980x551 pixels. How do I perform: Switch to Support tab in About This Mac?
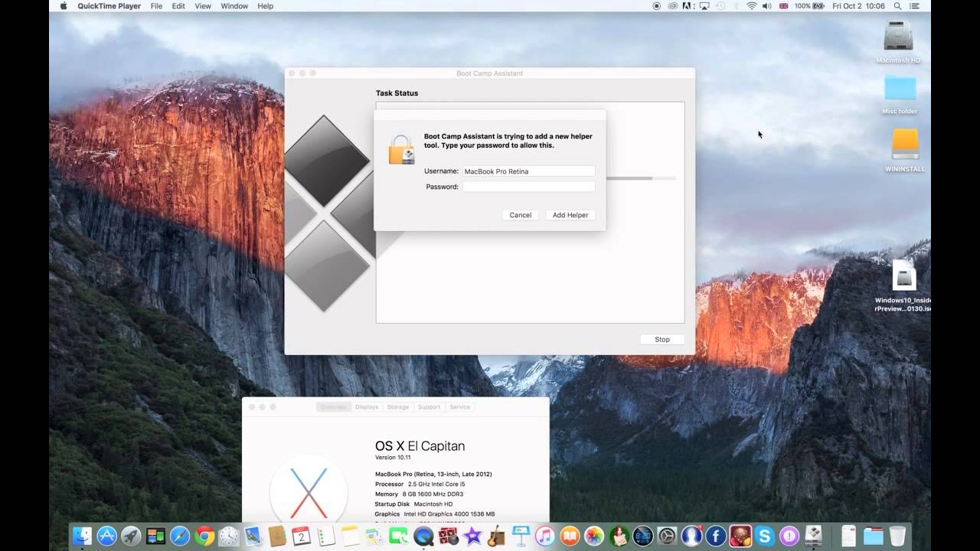pyautogui.click(x=429, y=407)
